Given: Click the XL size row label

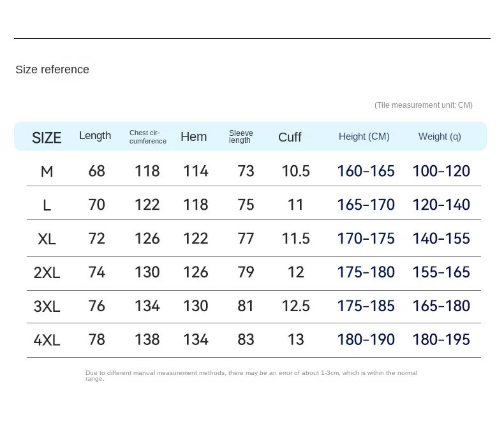Looking at the screenshot, I should pyautogui.click(x=47, y=239).
